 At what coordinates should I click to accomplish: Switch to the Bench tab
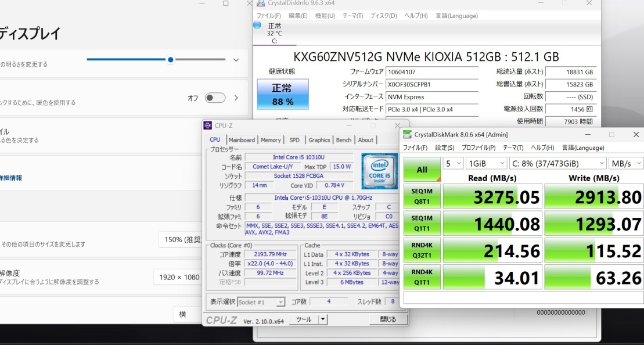(344, 140)
